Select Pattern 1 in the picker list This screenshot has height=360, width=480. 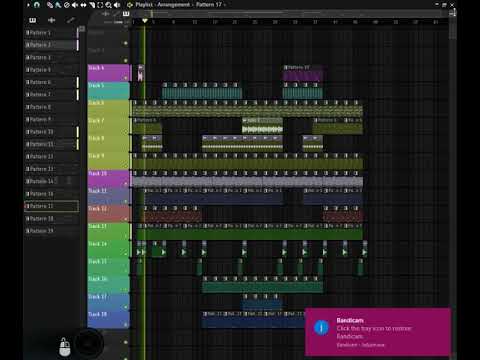(x=51, y=33)
